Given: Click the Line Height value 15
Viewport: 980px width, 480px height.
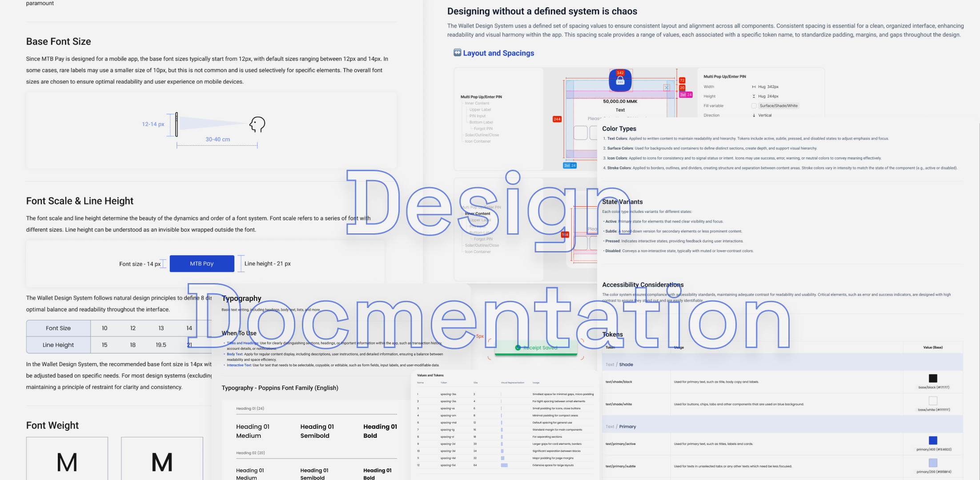Looking at the screenshot, I should tap(104, 345).
